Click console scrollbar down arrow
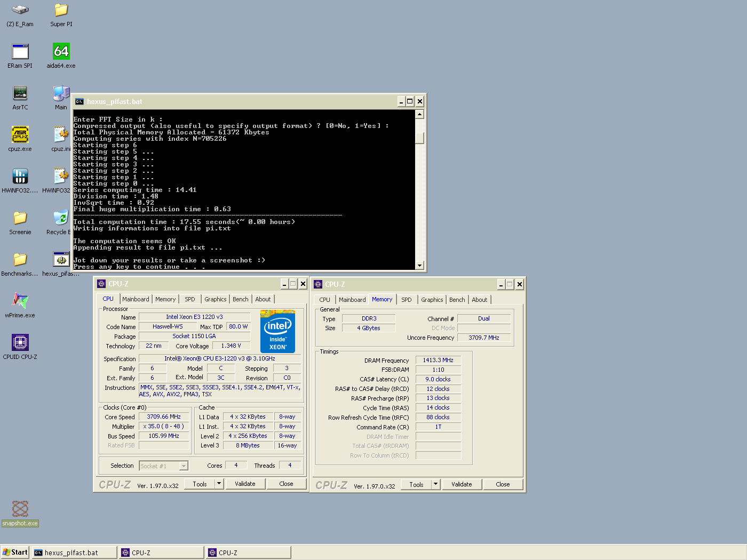This screenshot has width=747, height=560. [x=419, y=265]
